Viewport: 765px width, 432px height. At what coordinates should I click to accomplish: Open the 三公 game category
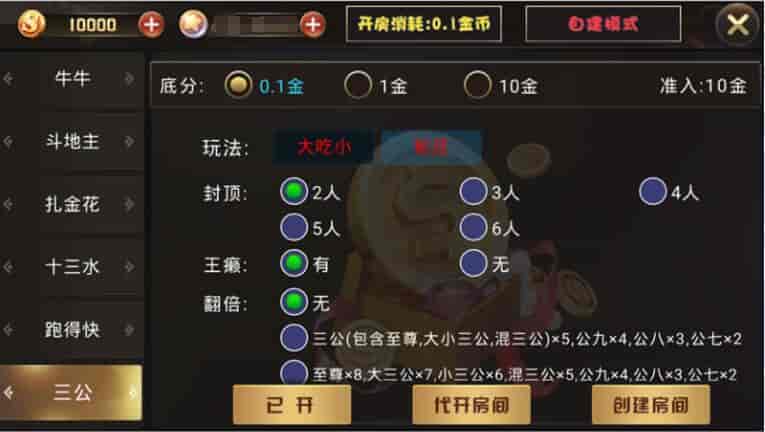tap(72, 392)
